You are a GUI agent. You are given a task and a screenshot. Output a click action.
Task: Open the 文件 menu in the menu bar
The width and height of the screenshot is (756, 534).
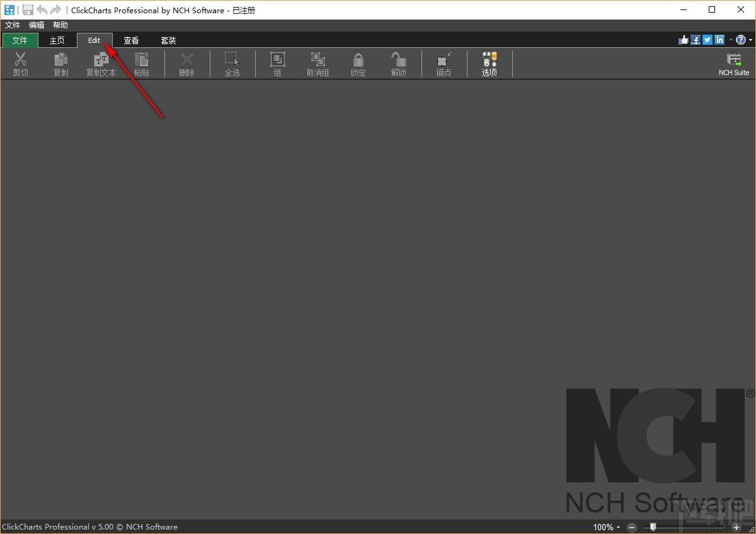[x=13, y=25]
